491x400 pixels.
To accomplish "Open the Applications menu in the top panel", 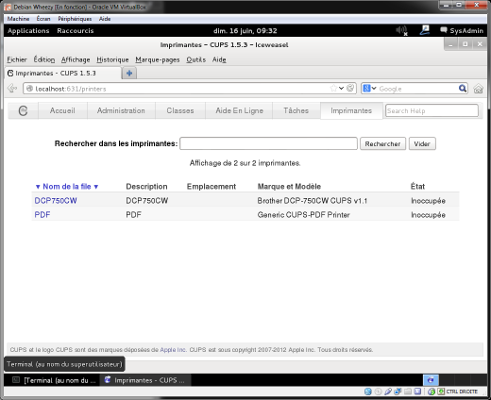I will point(28,31).
